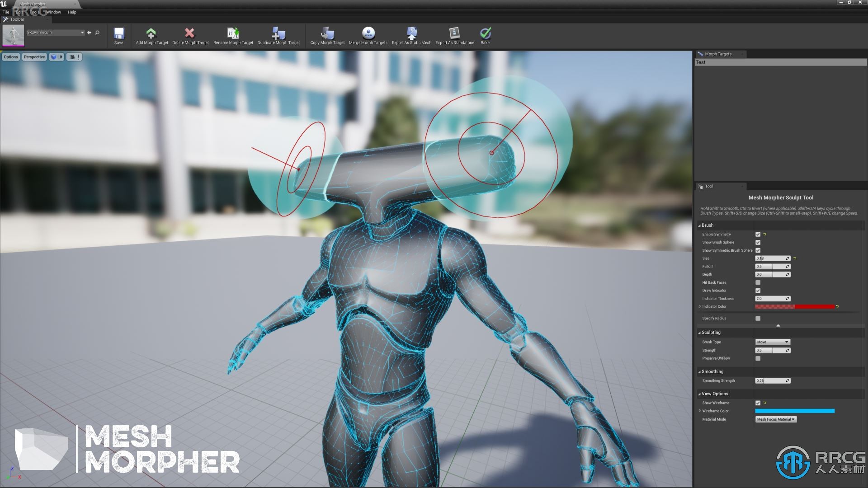This screenshot has width=868, height=488.
Task: Toggle the Enable Symmetry checkbox
Action: coord(758,234)
